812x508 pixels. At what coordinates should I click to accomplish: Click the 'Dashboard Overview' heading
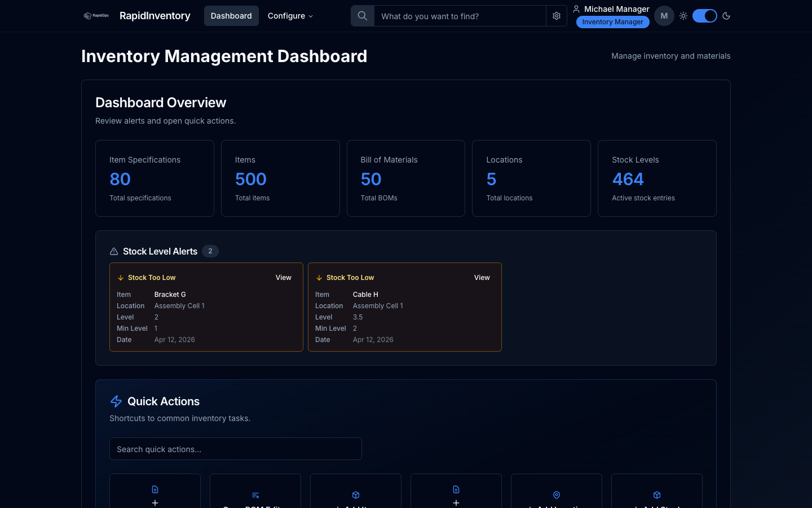[161, 102]
